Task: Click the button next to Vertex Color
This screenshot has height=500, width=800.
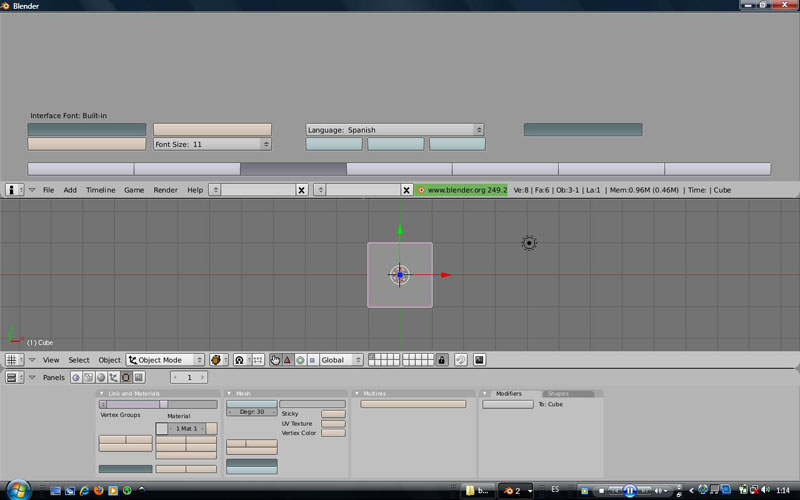Action: [334, 433]
